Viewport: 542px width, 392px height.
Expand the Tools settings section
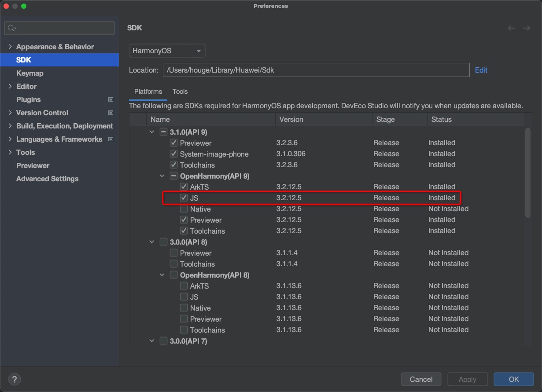[10, 152]
